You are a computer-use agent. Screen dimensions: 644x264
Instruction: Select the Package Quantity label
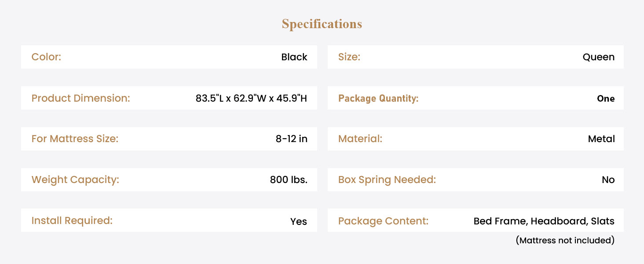[378, 99]
